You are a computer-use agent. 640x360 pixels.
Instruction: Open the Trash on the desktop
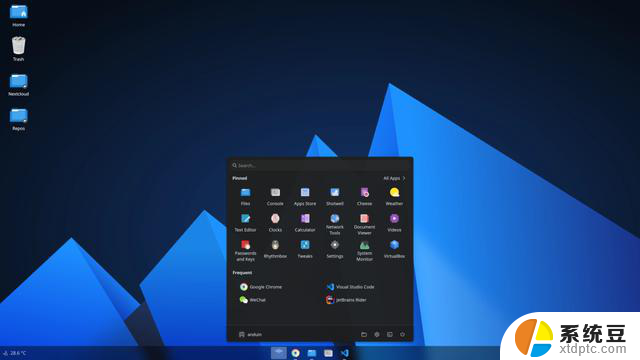[x=18, y=49]
